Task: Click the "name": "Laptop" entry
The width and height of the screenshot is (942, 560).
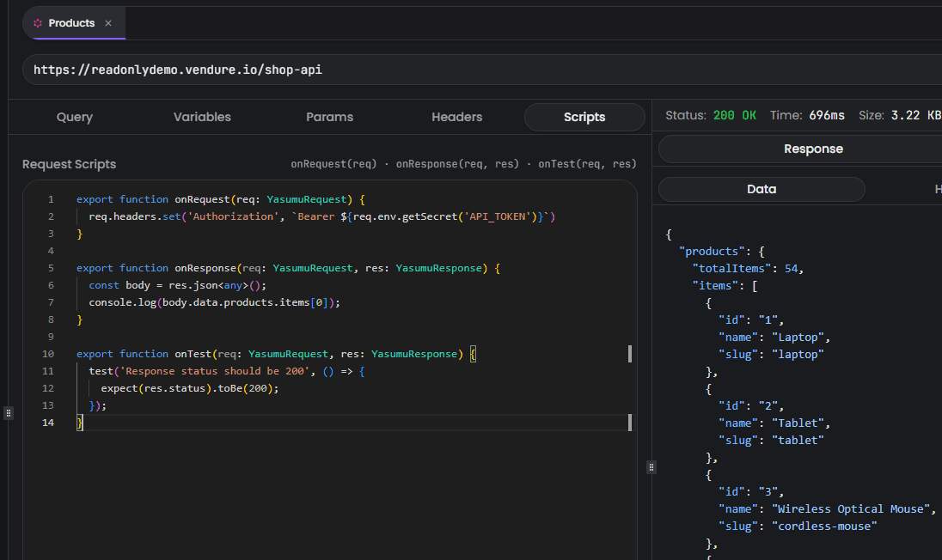Action: point(774,338)
